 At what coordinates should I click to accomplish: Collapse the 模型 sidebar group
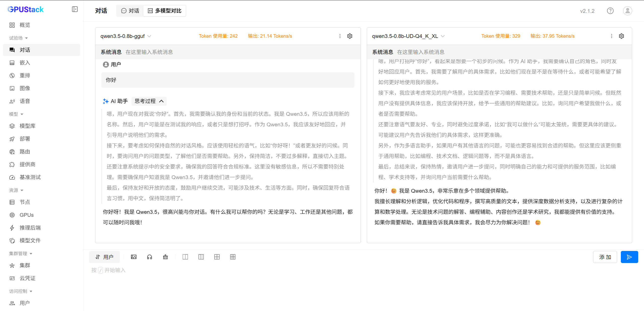pos(16,114)
